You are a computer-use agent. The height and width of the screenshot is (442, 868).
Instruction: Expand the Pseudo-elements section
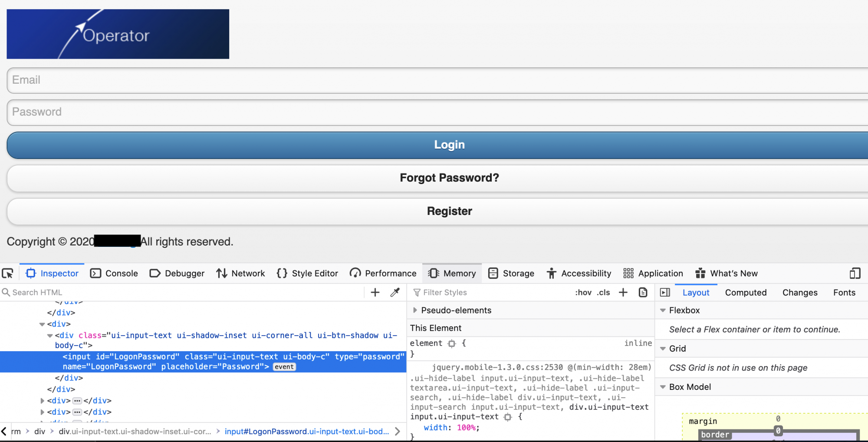point(415,310)
